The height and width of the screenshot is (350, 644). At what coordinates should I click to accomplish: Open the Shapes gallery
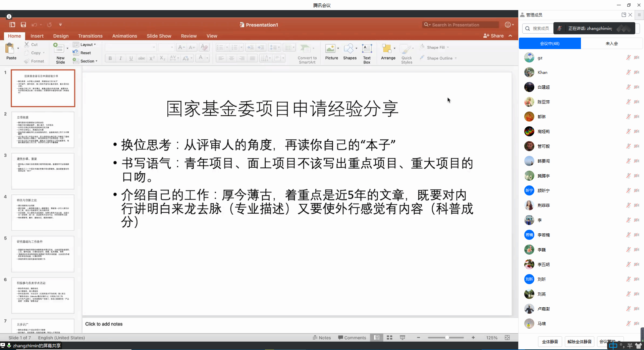pos(349,49)
